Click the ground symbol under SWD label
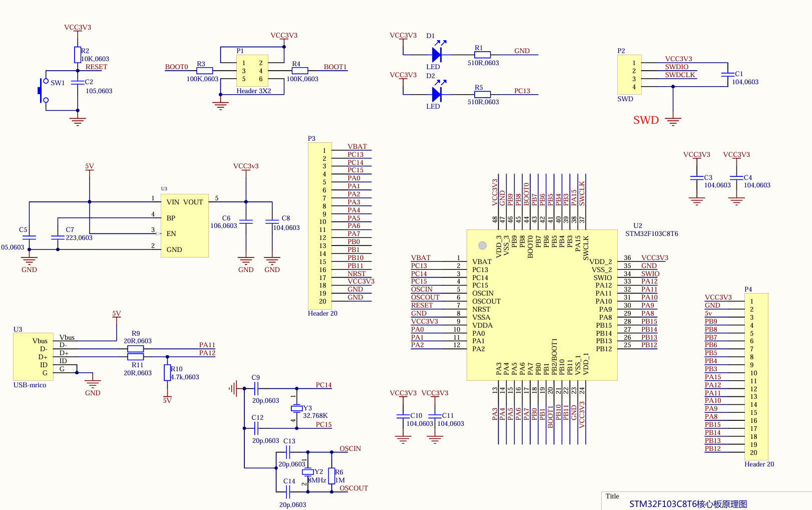 (673, 121)
